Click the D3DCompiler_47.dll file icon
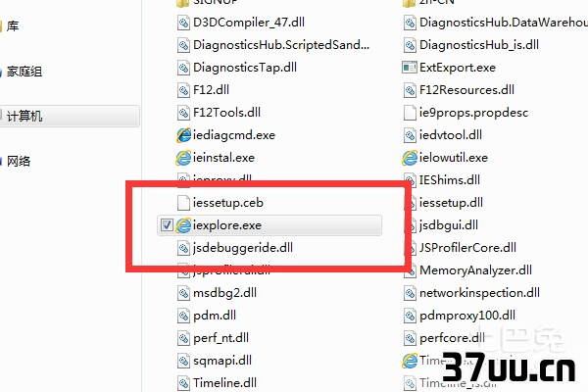This screenshot has width=588, height=392. tap(183, 23)
